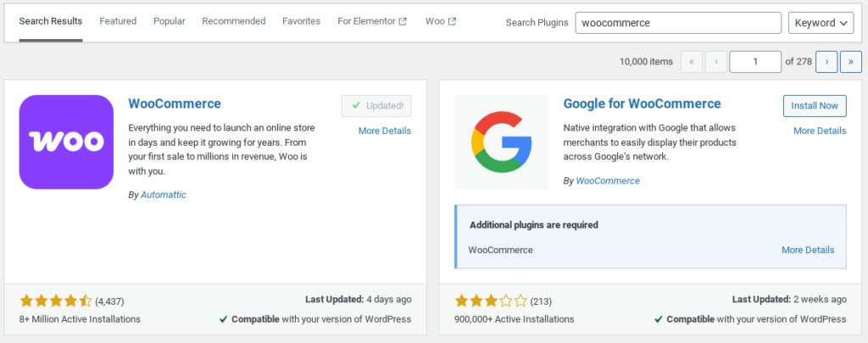Go to the first page of results
Image resolution: width=868 pixels, height=343 pixels.
point(692,62)
